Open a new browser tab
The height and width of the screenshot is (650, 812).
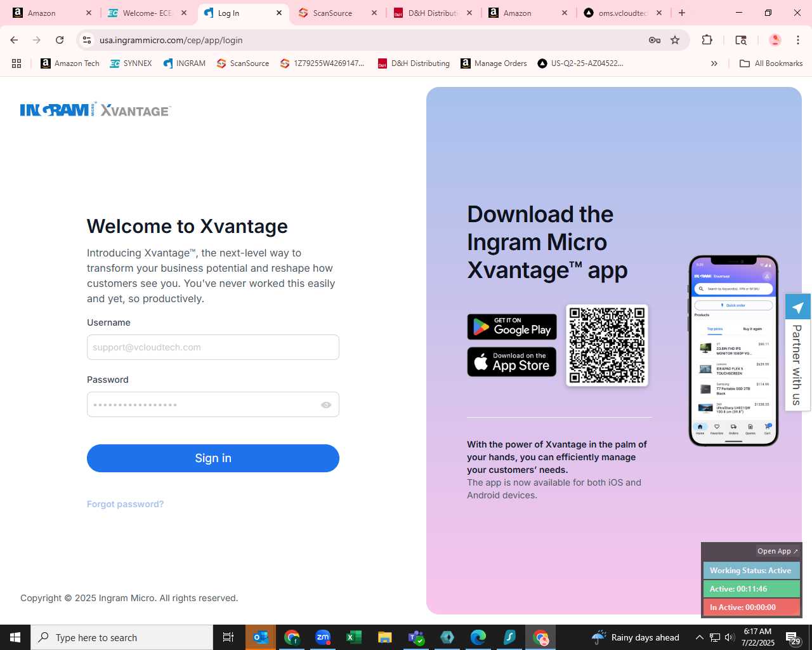coord(682,13)
